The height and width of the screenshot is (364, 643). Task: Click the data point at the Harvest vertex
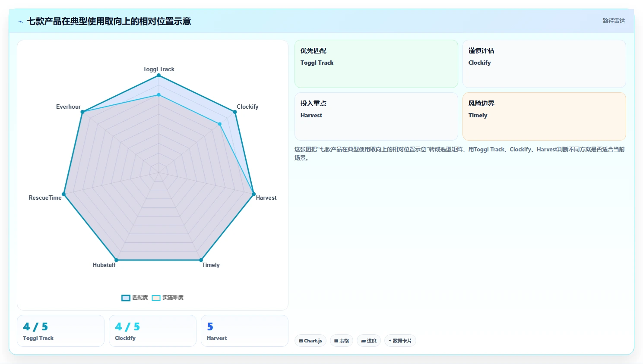(x=253, y=194)
